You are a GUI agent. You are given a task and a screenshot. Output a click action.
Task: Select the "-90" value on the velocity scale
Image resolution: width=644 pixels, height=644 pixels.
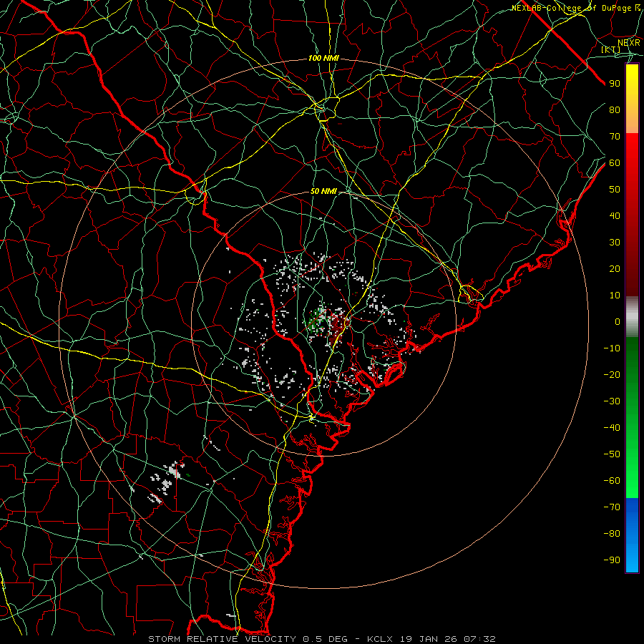pos(612,560)
